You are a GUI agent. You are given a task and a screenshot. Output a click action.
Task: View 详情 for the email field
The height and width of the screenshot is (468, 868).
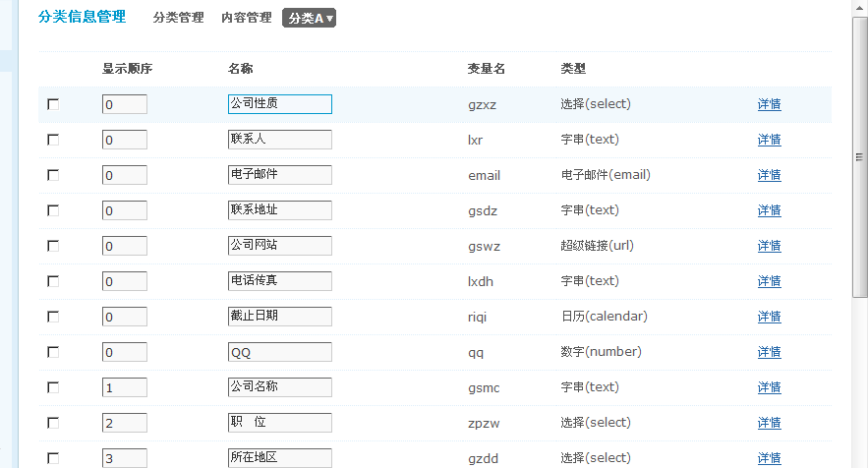pos(769,175)
